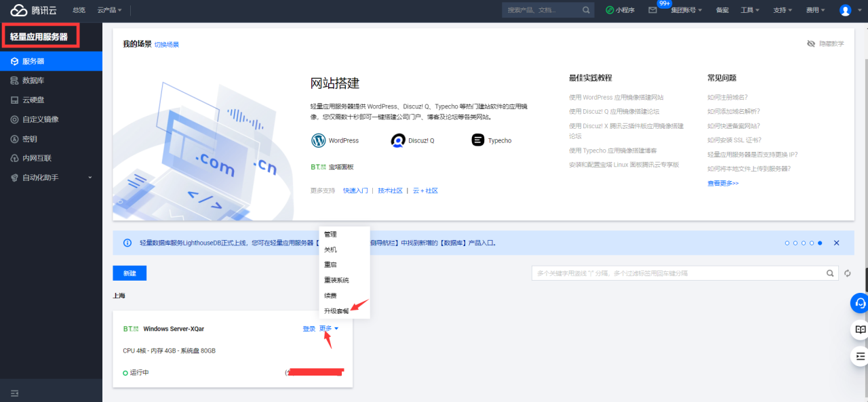The width and height of the screenshot is (868, 402).
Task: Click the 切换场景 link
Action: (x=167, y=44)
